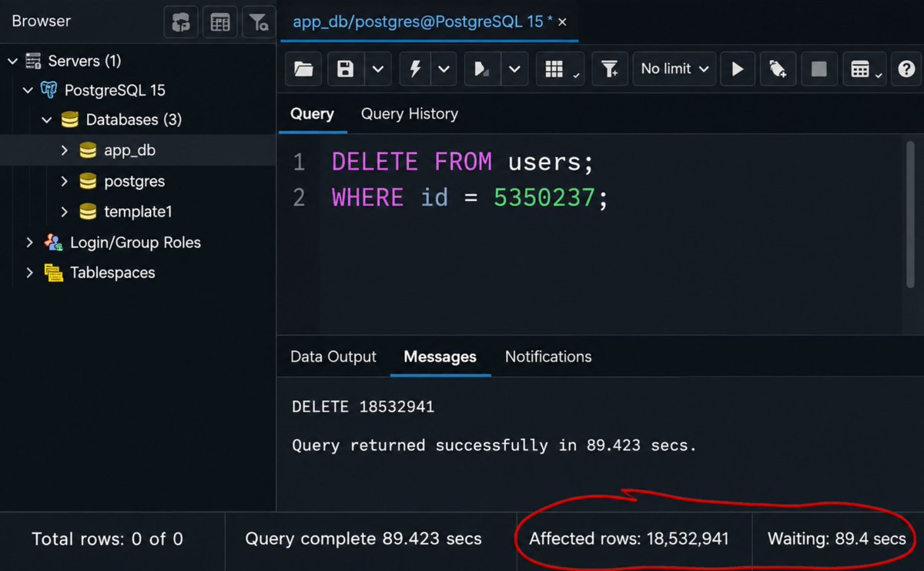Click the Servers group icon in tree
The width and height of the screenshot is (924, 571).
click(33, 60)
